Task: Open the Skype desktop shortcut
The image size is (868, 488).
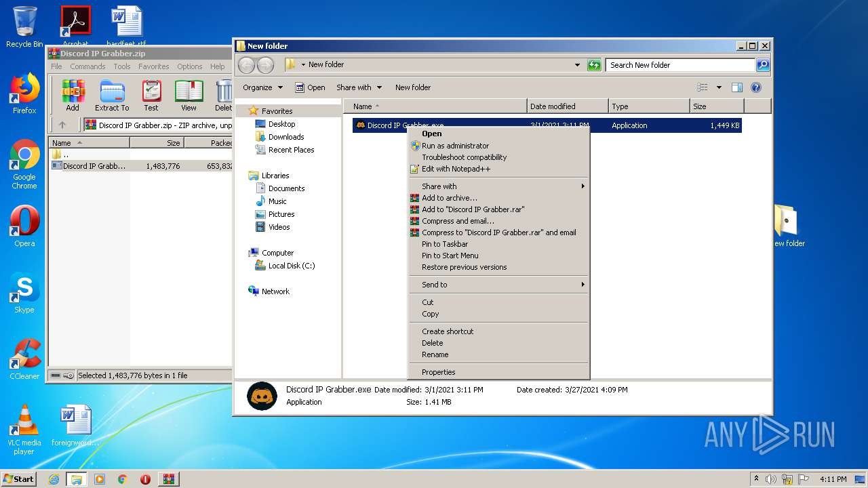Action: click(x=24, y=293)
